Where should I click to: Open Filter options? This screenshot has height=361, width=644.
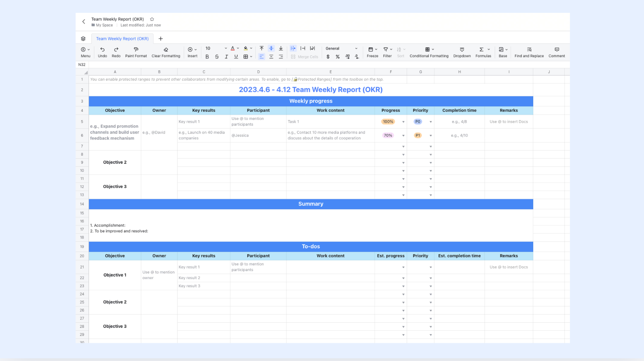(x=387, y=52)
